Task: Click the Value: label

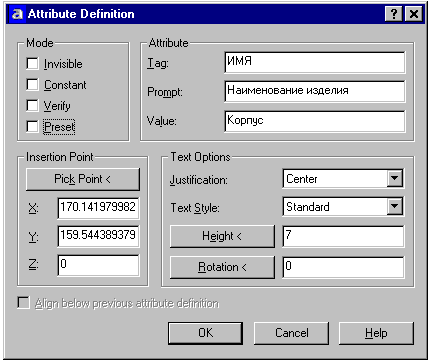Action: [x=162, y=121]
